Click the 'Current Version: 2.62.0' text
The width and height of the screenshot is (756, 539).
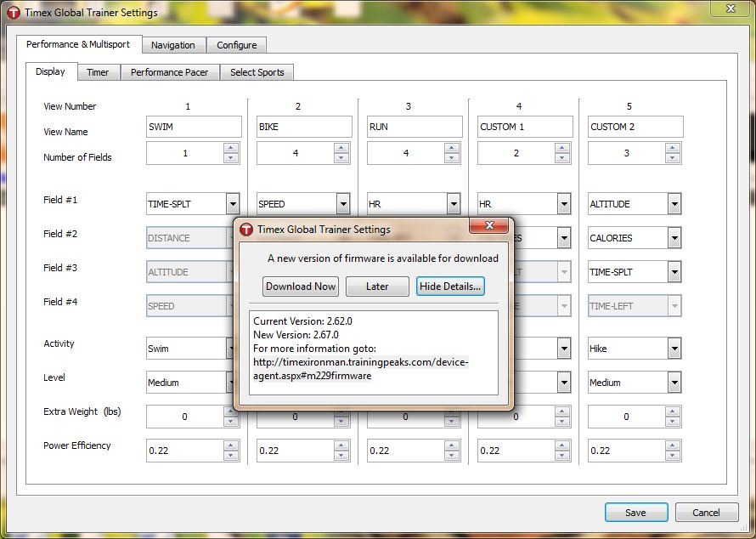302,321
